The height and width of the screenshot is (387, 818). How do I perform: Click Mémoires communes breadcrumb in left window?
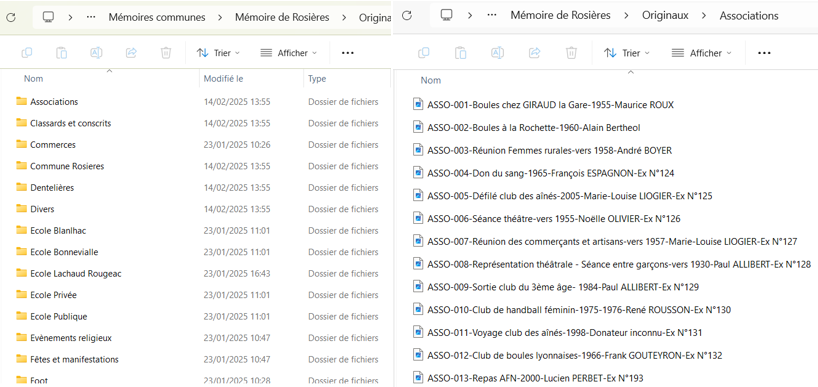pyautogui.click(x=157, y=17)
